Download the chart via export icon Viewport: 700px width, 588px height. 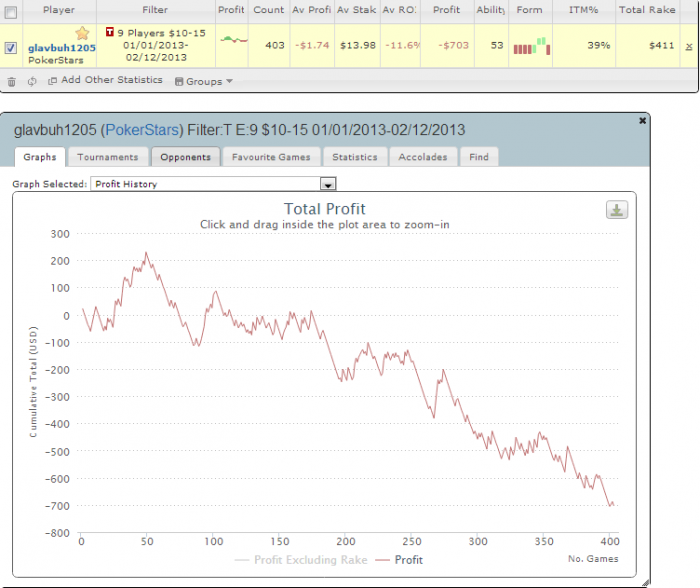click(x=617, y=210)
